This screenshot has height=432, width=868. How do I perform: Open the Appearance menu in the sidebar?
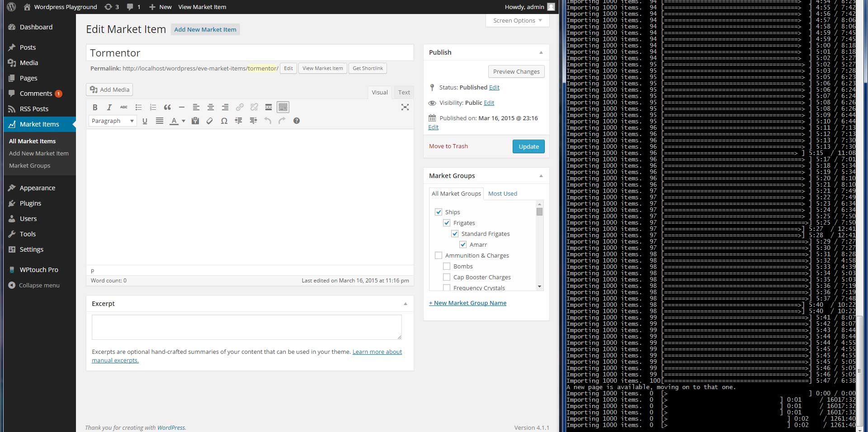38,188
